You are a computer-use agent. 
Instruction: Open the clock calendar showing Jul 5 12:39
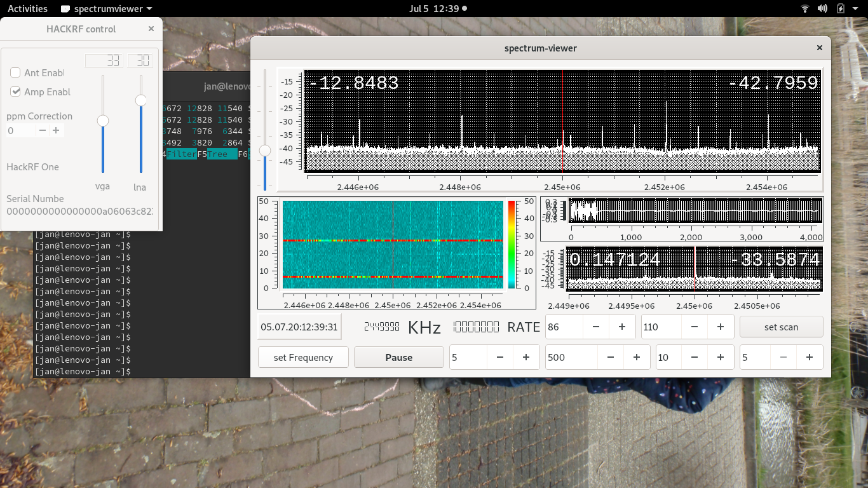(x=438, y=9)
